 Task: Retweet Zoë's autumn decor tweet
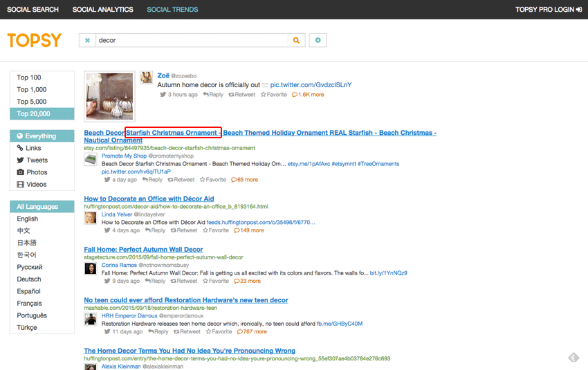[x=242, y=95]
